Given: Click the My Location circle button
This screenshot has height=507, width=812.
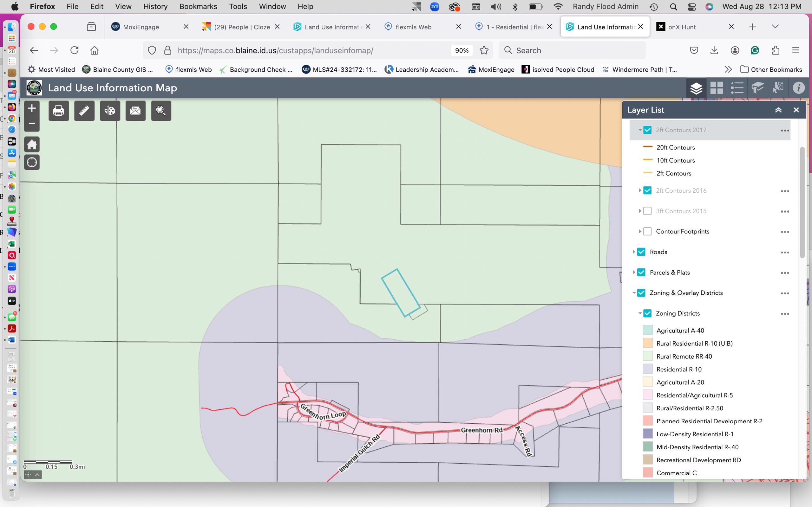Looking at the screenshot, I should (32, 162).
